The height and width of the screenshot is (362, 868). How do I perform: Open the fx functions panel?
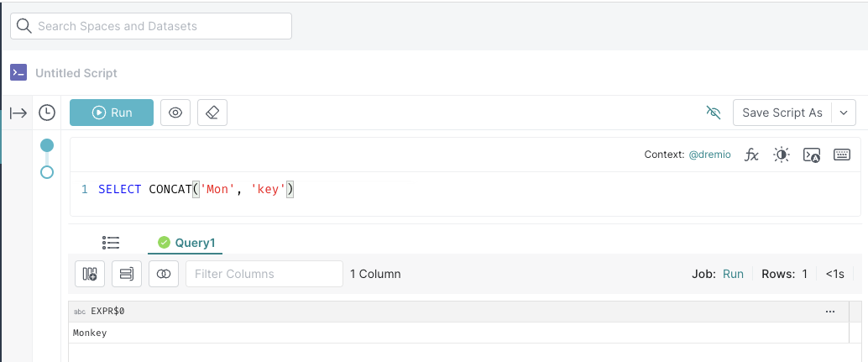coord(751,155)
